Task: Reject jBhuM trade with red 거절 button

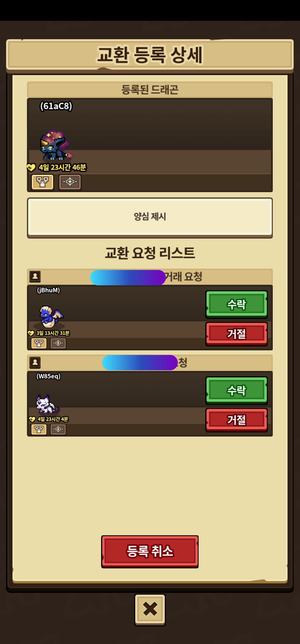Action: tap(236, 334)
